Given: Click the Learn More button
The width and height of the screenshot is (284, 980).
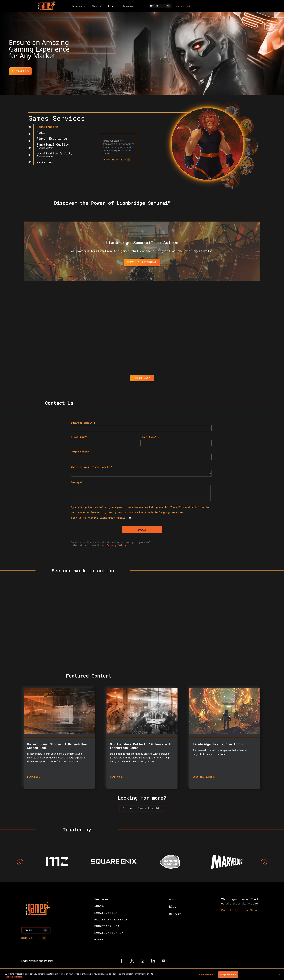Looking at the screenshot, I should [142, 378].
